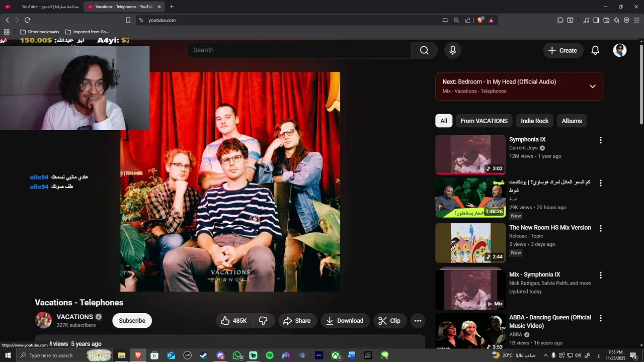Screen dimensions: 644x362
Task: Open the Brave media music-note icon
Action: [586, 20]
